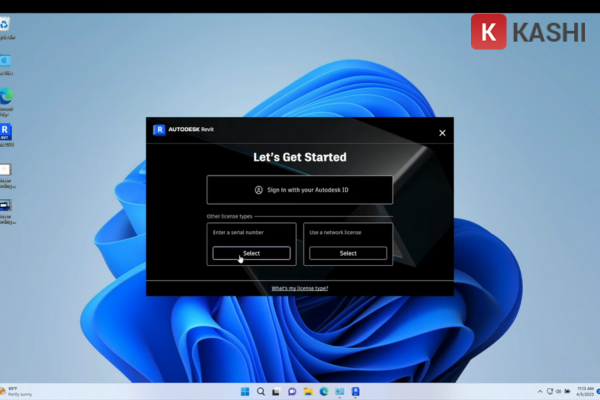Screen dimensions: 600x400
Task: Close the Autodesk Revit dialog
Action: 442,133
